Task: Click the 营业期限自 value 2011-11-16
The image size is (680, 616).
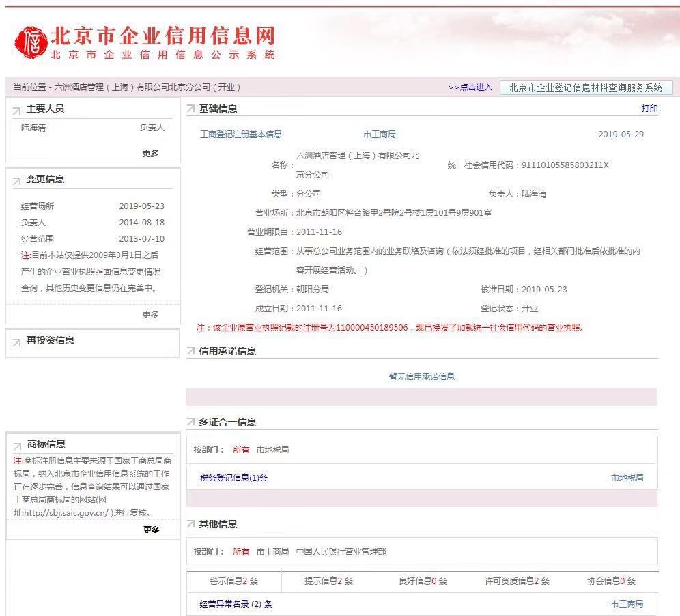Action: [320, 232]
